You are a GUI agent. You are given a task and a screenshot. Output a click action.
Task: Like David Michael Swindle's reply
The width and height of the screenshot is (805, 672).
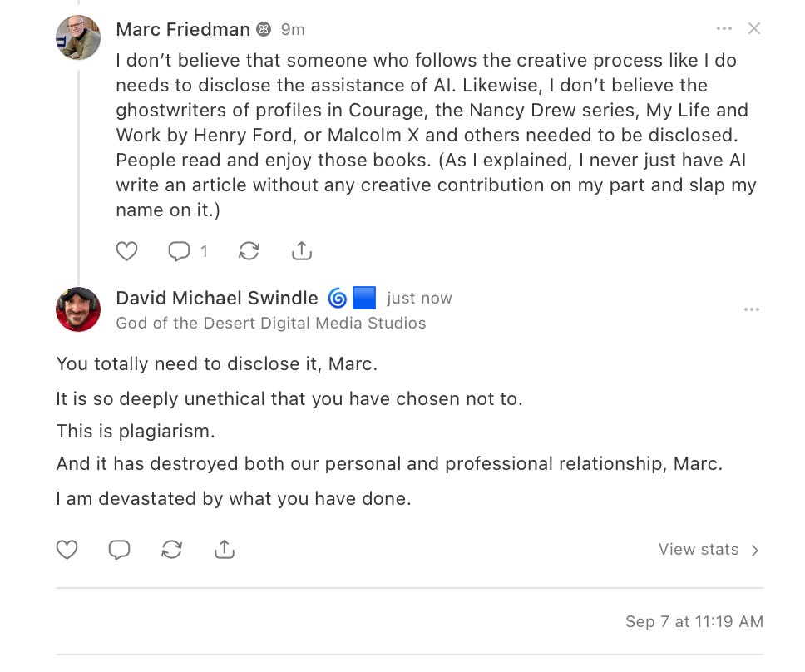click(x=67, y=550)
